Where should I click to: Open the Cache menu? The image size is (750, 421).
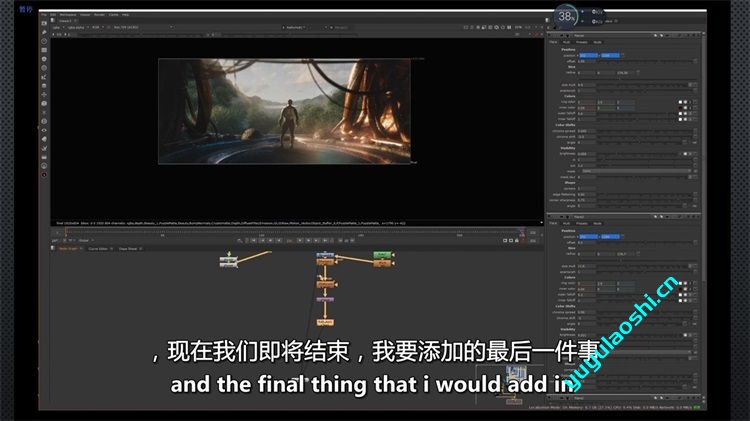(x=113, y=15)
